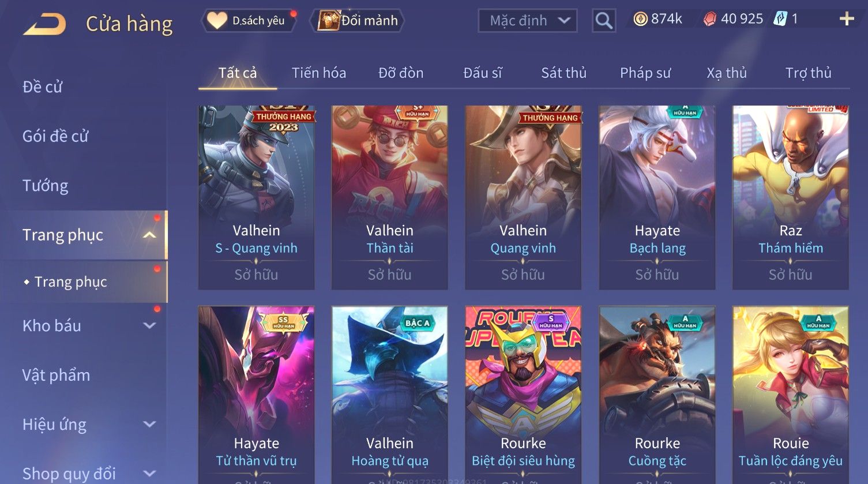Go back using the arrow icon

point(44,24)
